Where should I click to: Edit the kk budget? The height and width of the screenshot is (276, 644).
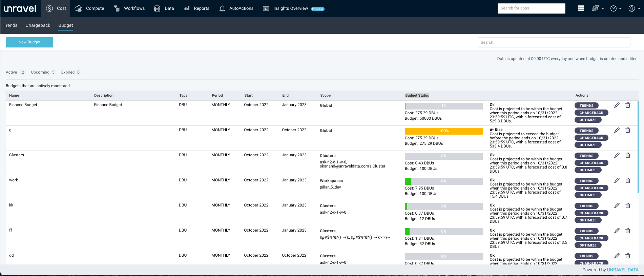point(617,205)
